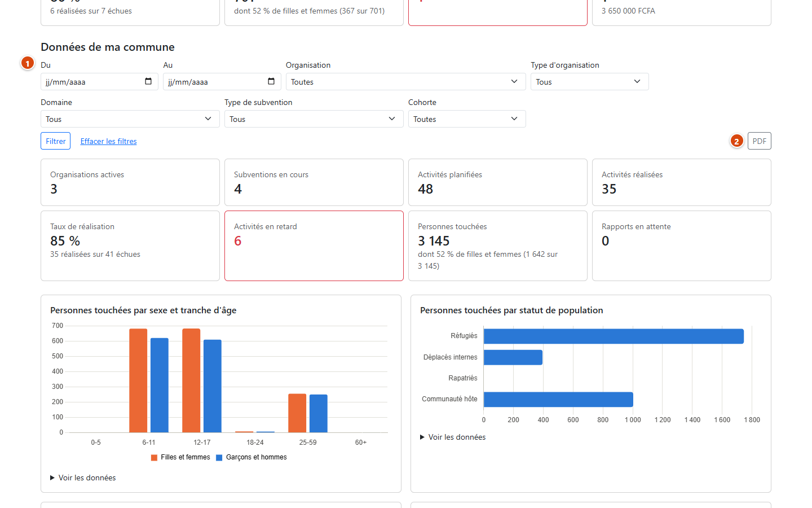Expand Voir les données under population chart
This screenshot has width=812, height=508.
tap(453, 437)
